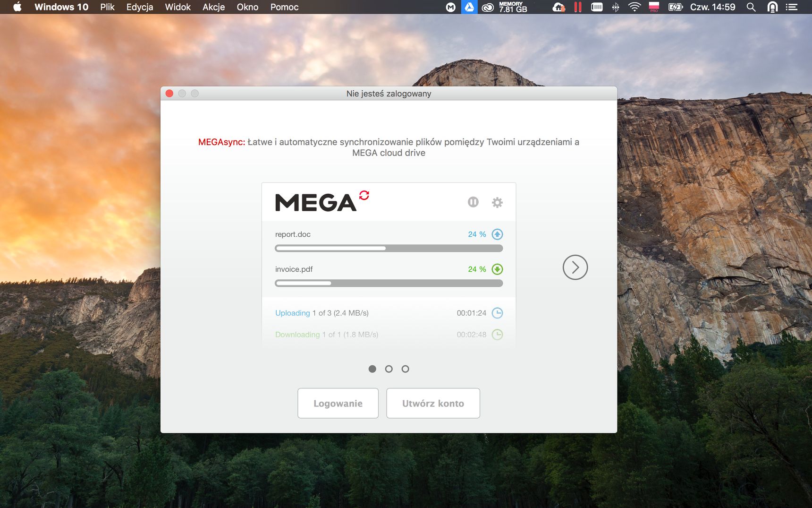Click the download time 00:02:48
812x508 pixels.
471,335
